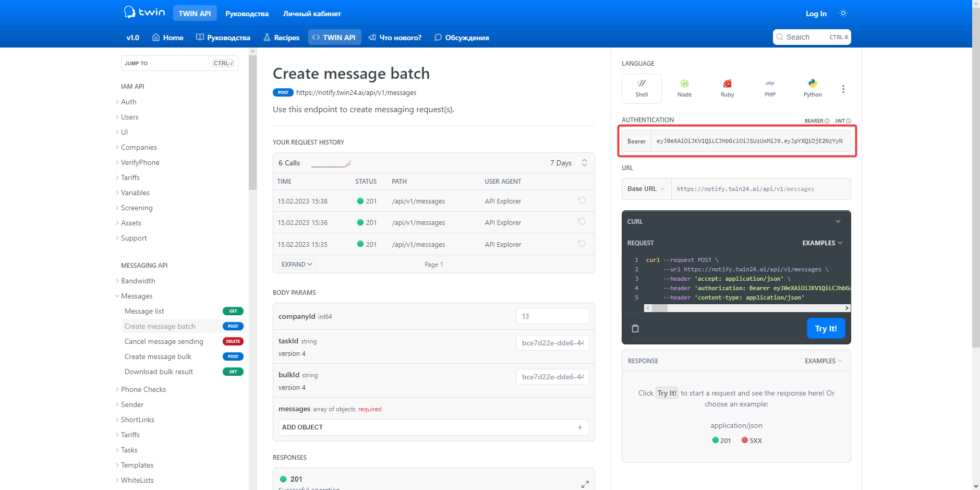The image size is (980, 490).
Task: Open Обсуждения discussions
Action: pos(462,38)
